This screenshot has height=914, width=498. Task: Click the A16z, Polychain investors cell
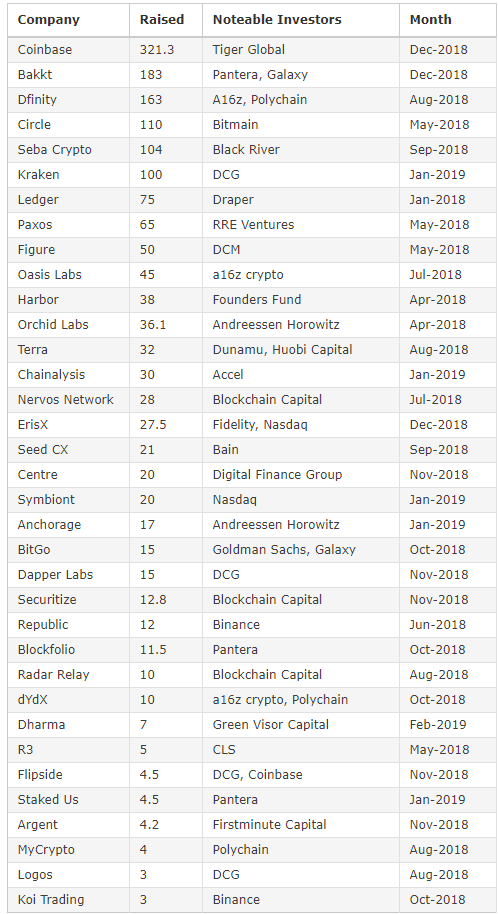301,100
